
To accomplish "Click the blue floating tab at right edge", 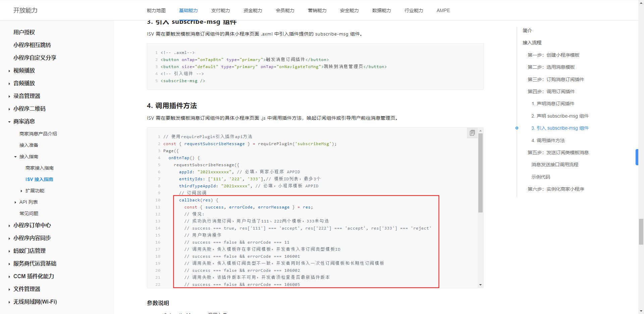I will 637,157.
